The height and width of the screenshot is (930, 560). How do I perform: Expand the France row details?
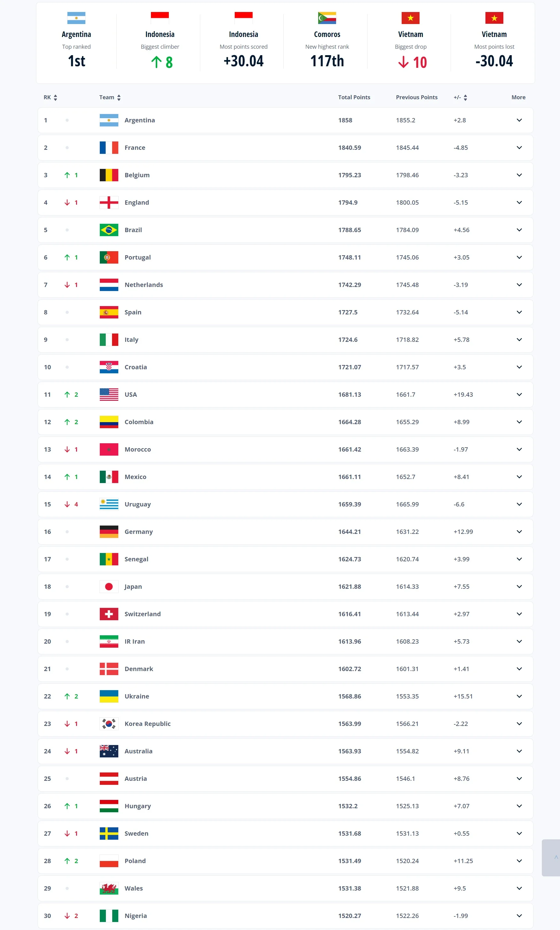point(519,148)
